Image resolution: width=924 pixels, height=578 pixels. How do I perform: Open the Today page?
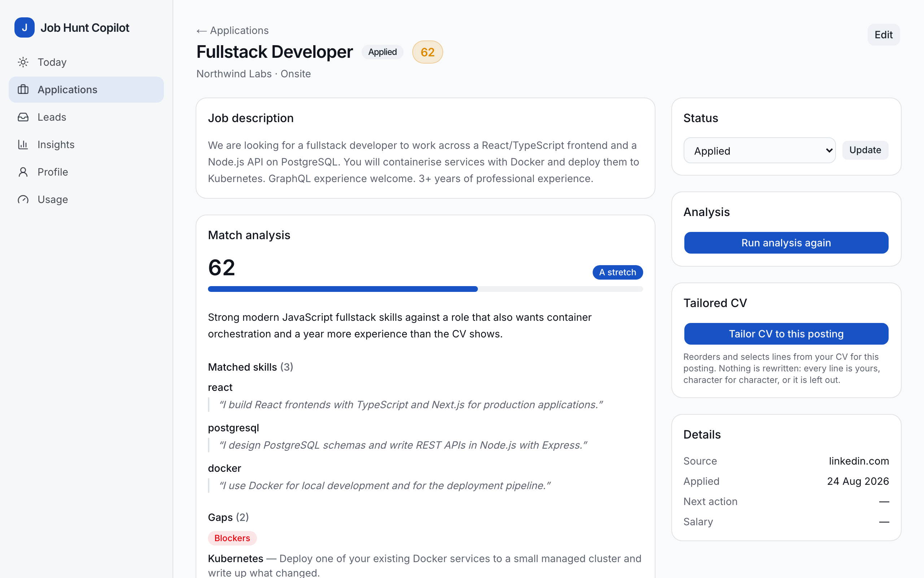(x=86, y=62)
